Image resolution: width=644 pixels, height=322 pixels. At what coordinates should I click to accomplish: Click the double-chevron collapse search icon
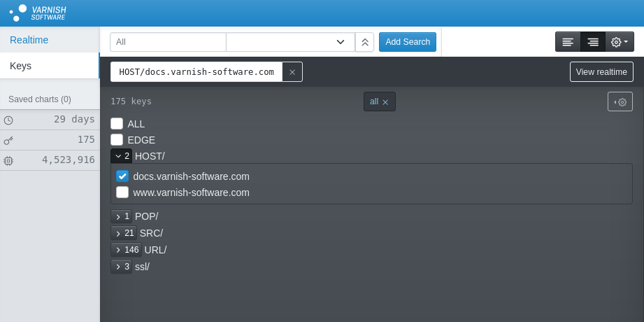click(364, 42)
